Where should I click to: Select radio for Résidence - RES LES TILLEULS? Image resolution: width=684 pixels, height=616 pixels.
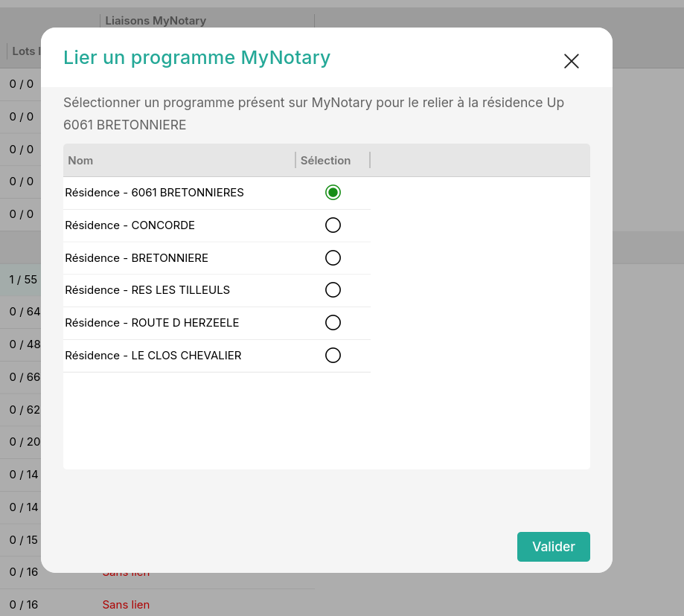(x=333, y=290)
